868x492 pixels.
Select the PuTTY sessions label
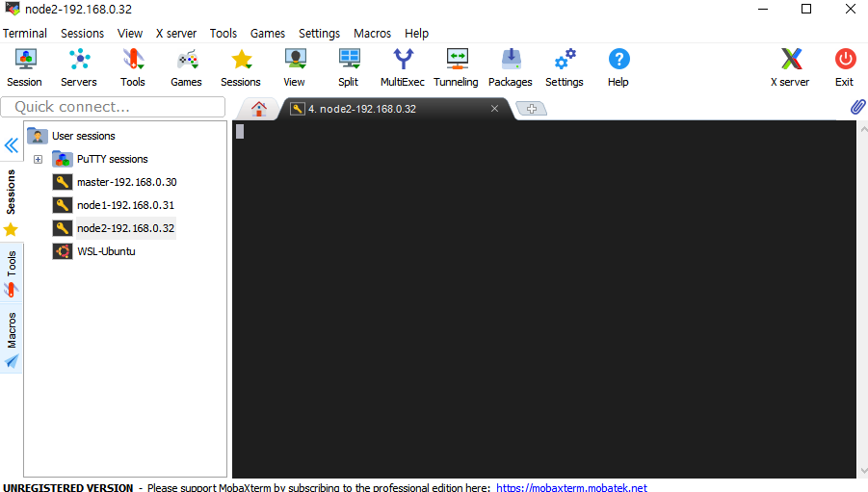(113, 160)
